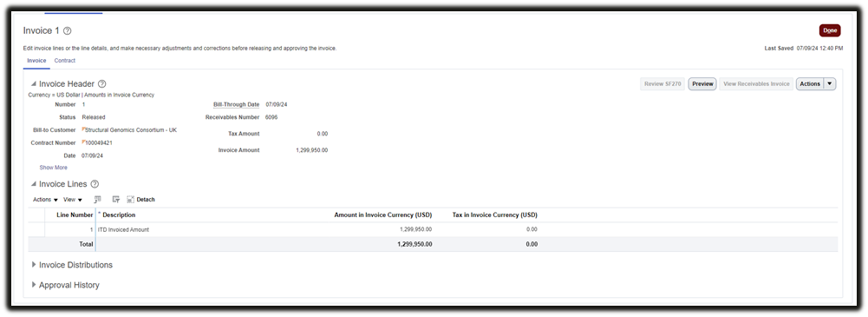868x317 pixels.
Task: Collapse the Invoice Lines section
Action: click(34, 184)
